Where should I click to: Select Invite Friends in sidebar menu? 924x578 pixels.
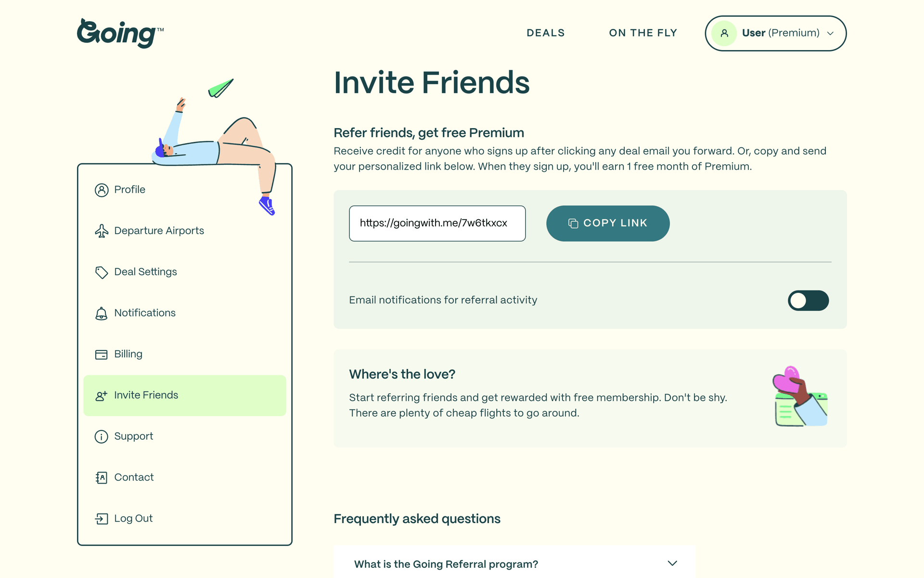185,395
